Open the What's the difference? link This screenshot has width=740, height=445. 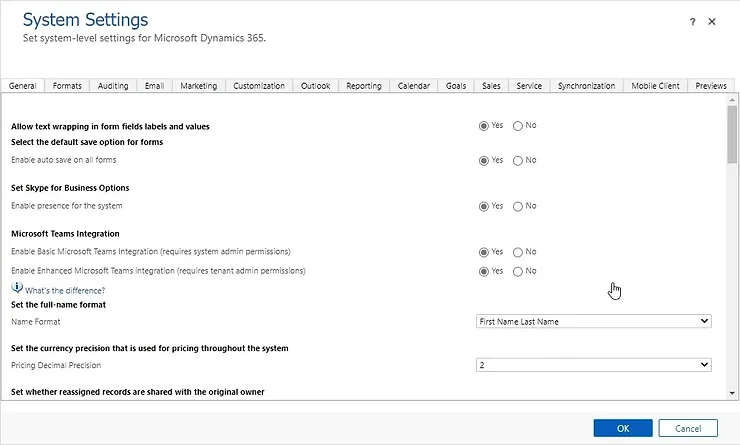click(x=65, y=291)
